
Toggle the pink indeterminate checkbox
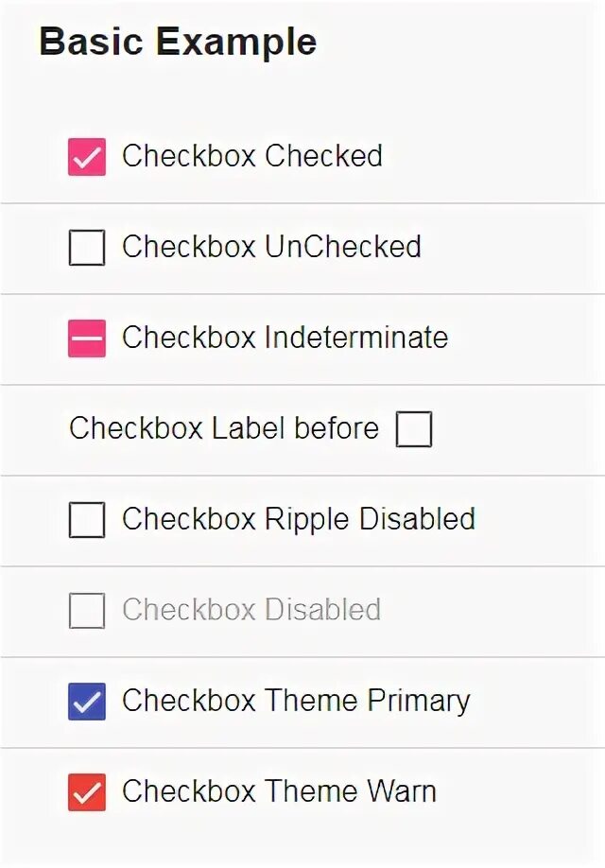[x=87, y=339]
